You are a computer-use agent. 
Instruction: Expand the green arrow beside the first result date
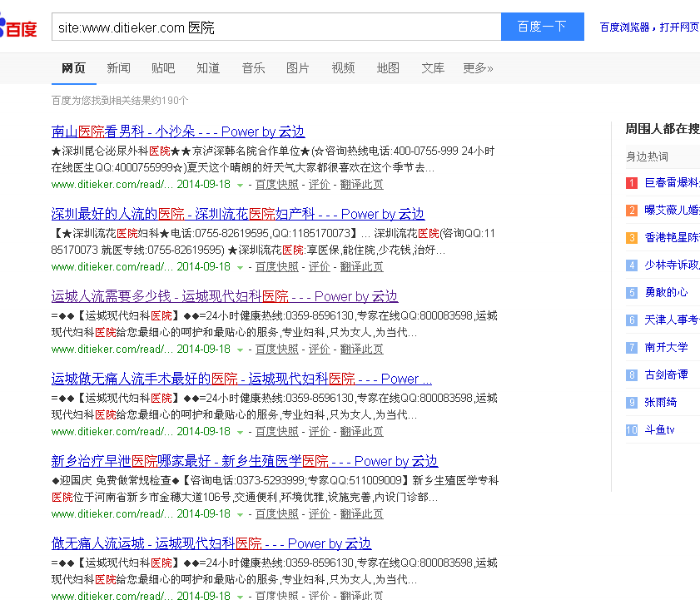(239, 184)
